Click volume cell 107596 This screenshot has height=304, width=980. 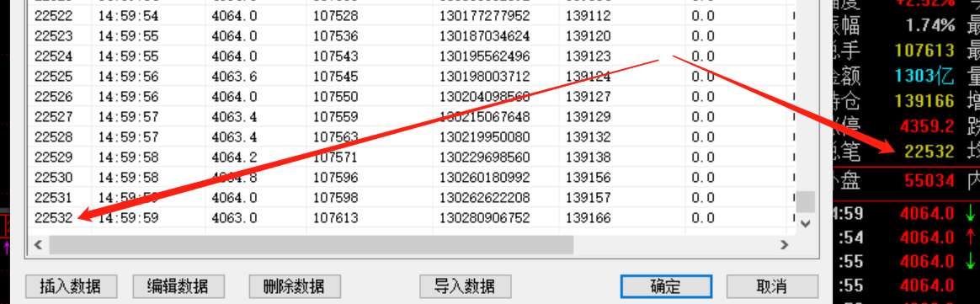(x=336, y=177)
